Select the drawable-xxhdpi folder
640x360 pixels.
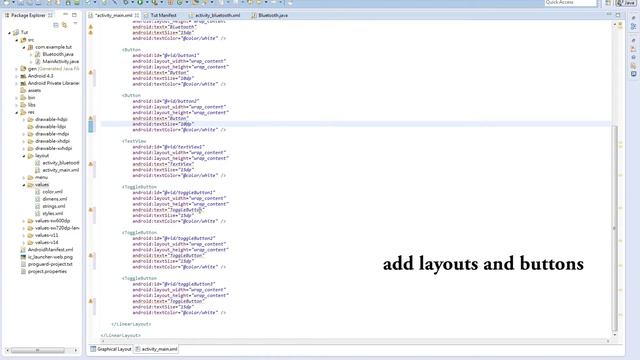(x=49, y=148)
